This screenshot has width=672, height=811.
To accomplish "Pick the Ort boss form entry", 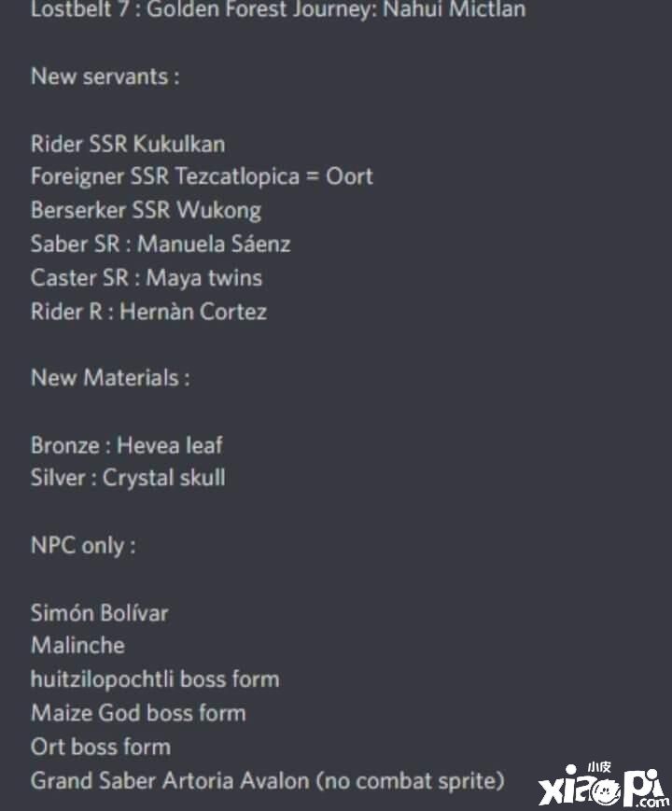I will pos(101,747).
